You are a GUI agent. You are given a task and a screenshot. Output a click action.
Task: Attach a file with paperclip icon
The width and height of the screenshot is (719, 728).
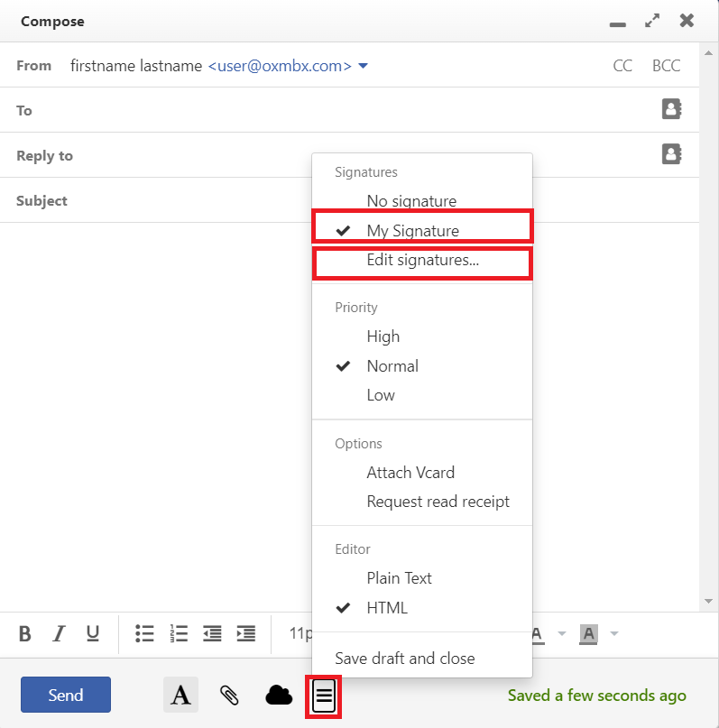pyautogui.click(x=230, y=695)
